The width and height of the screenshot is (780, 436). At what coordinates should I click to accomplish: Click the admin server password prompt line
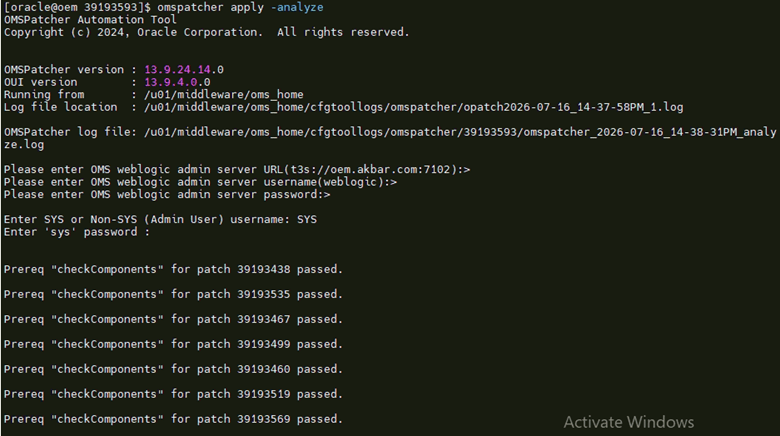167,195
